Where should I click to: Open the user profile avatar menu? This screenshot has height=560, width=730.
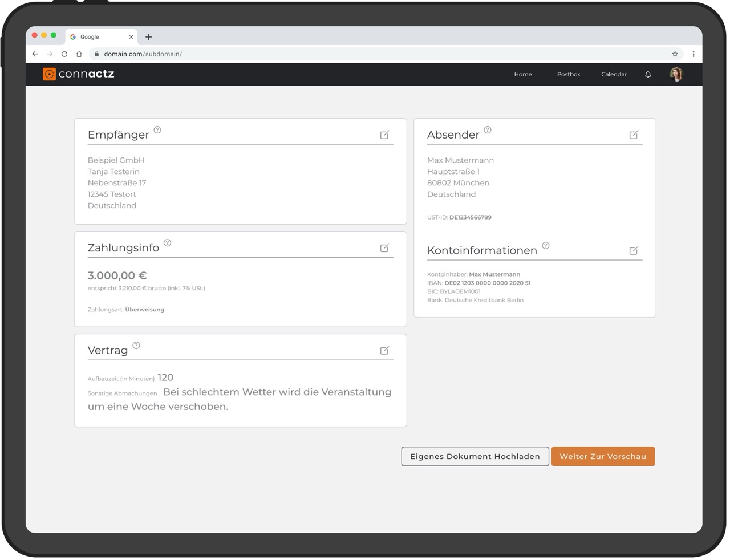point(676,74)
